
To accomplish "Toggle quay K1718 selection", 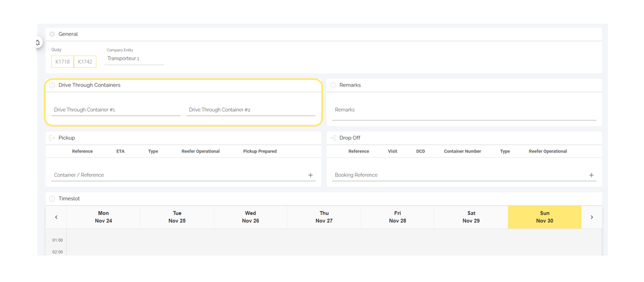I will click(62, 62).
